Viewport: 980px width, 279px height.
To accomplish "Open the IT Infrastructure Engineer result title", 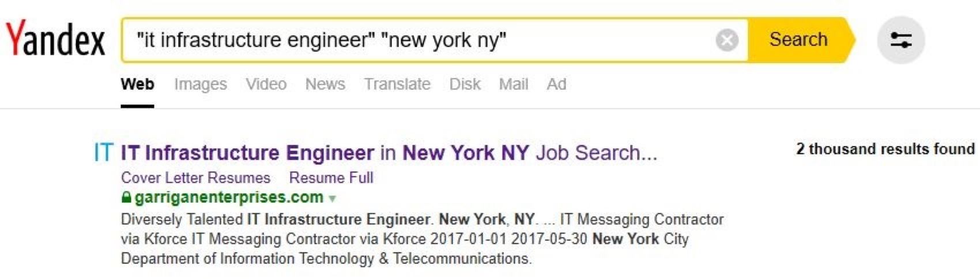I will [x=389, y=153].
